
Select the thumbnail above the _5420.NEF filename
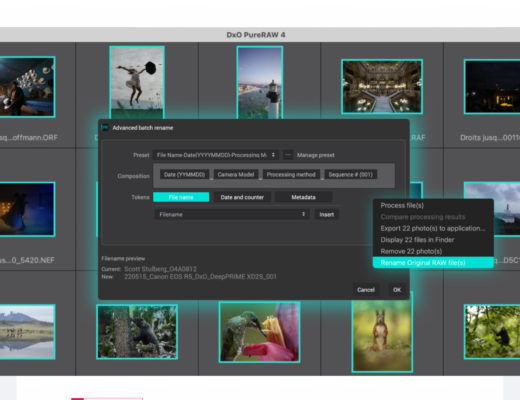[x=27, y=209]
